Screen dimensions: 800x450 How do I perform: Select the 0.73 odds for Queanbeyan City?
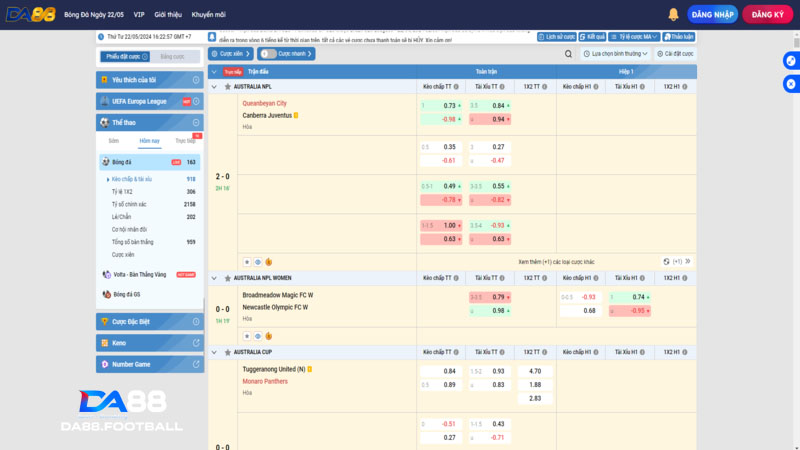click(449, 105)
